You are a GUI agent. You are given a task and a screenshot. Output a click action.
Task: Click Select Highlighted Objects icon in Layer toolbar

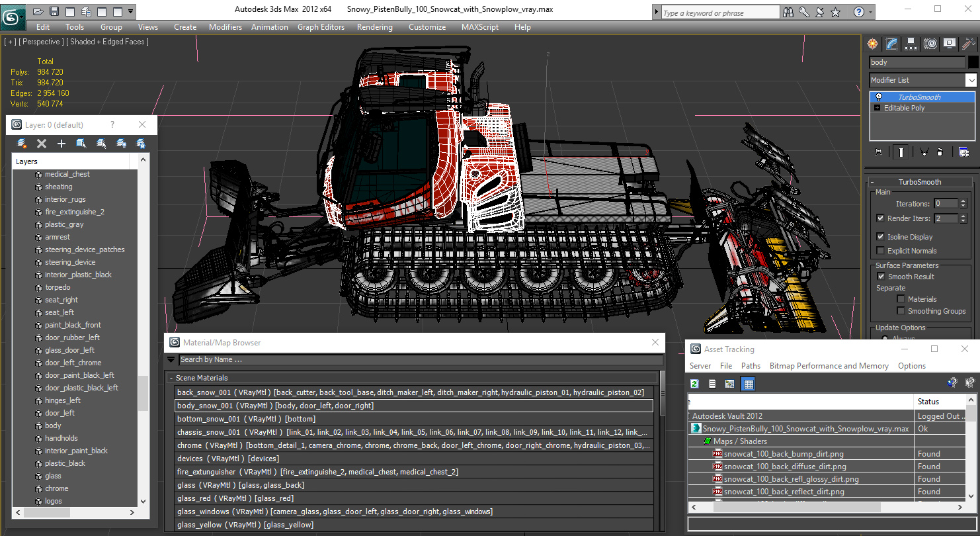tap(81, 144)
